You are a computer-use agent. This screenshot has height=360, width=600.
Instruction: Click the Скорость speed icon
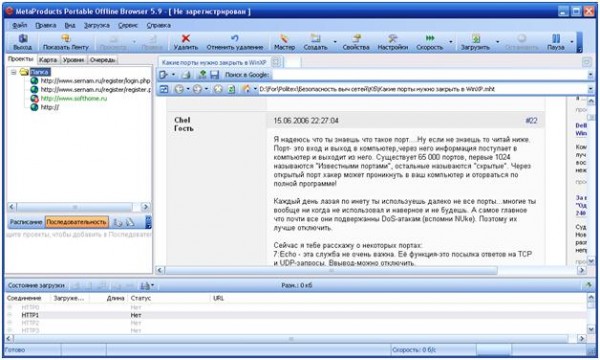(430, 38)
